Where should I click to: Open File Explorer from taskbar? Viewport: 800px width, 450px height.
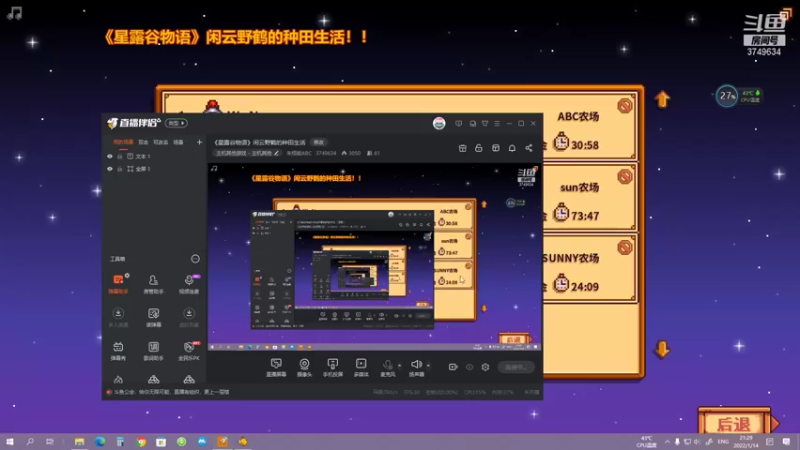click(79, 441)
